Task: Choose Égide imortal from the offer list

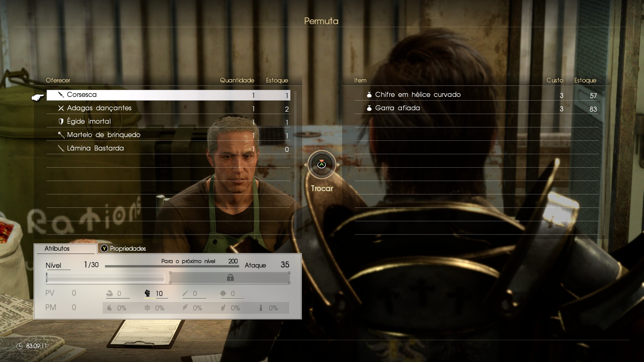Action: 168,122
